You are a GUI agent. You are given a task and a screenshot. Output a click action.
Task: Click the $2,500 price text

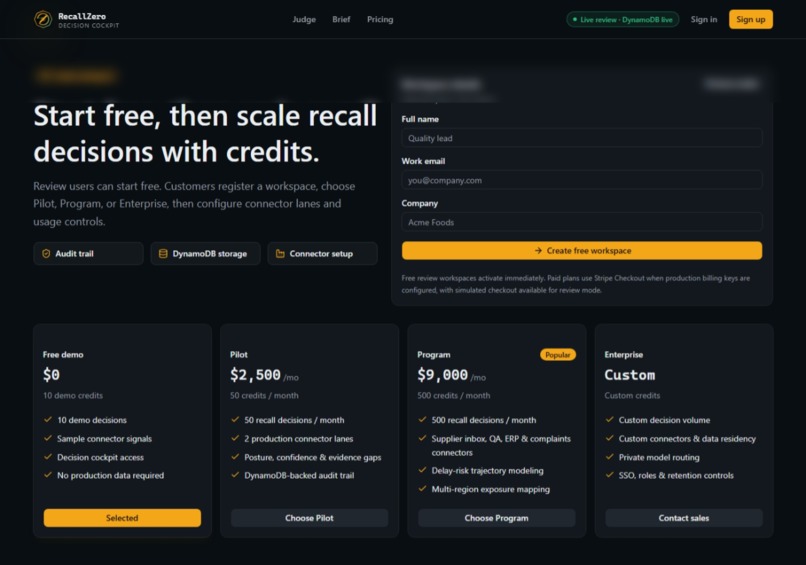coord(255,375)
